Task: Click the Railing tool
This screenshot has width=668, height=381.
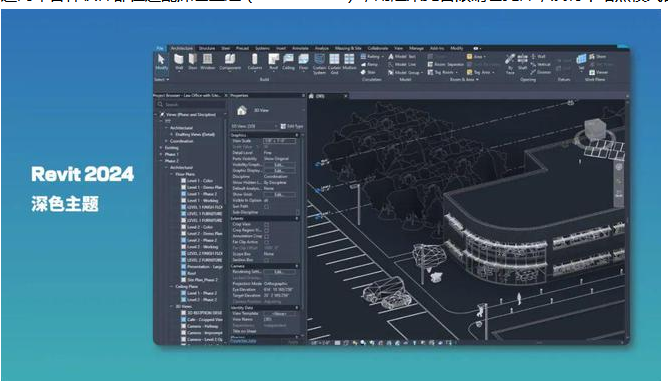Action: point(371,56)
